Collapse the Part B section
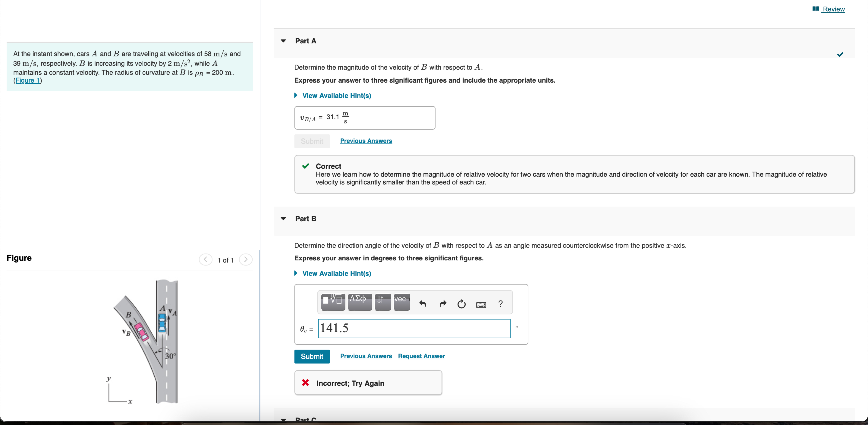The height and width of the screenshot is (425, 868). pos(283,219)
